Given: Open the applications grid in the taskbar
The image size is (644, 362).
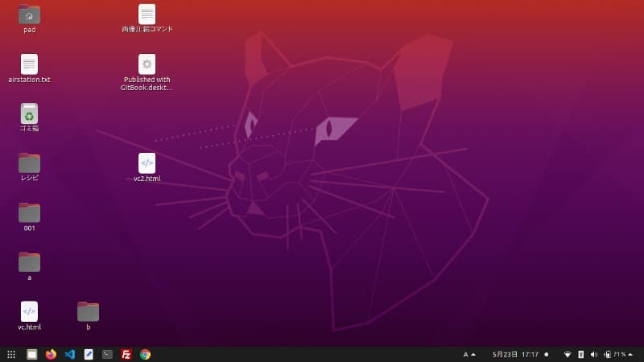Looking at the screenshot, I should (x=11, y=354).
